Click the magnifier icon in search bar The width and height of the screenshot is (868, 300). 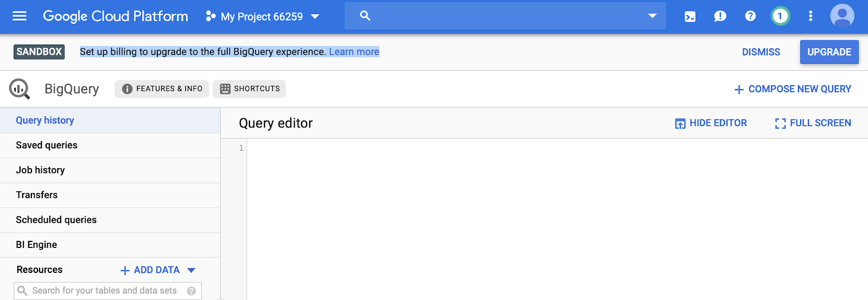(x=365, y=16)
